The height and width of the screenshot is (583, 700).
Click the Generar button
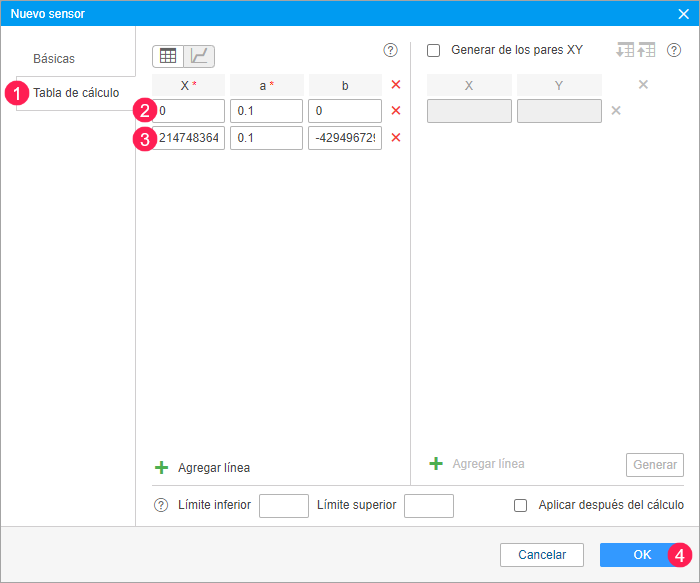click(x=654, y=465)
